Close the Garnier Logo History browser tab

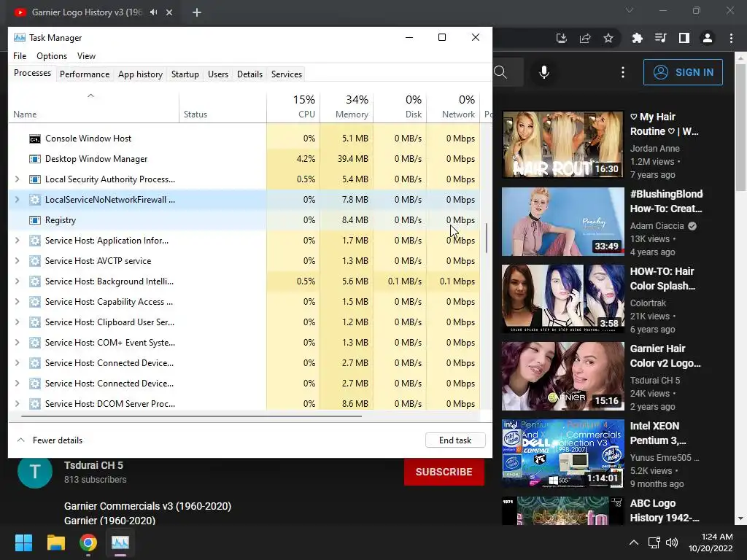pos(169,12)
